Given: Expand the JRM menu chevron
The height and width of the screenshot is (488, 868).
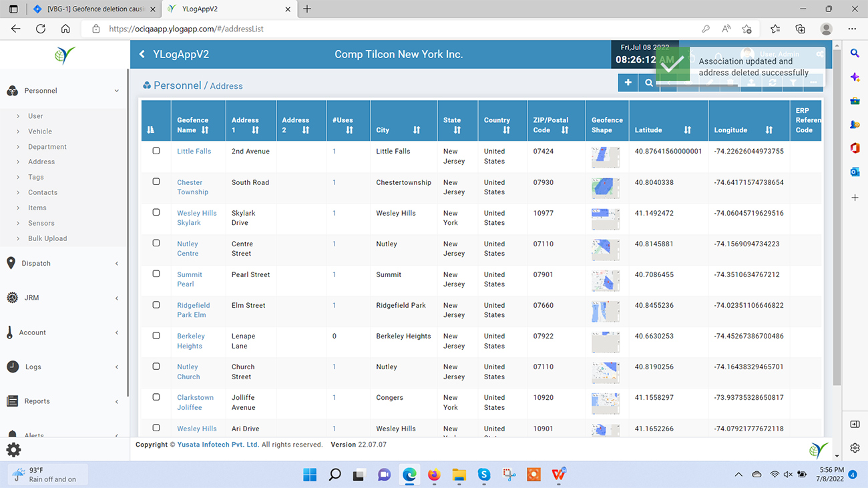Looking at the screenshot, I should click(117, 298).
